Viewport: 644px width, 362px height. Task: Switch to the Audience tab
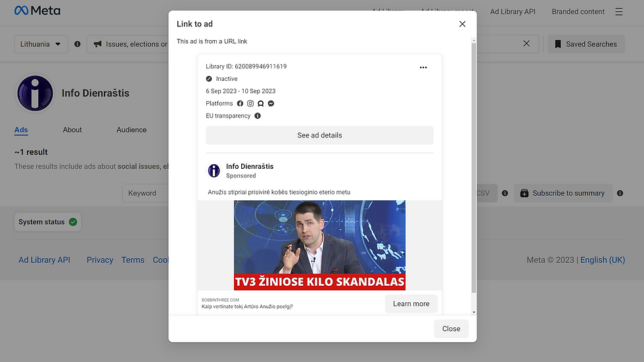[131, 129]
